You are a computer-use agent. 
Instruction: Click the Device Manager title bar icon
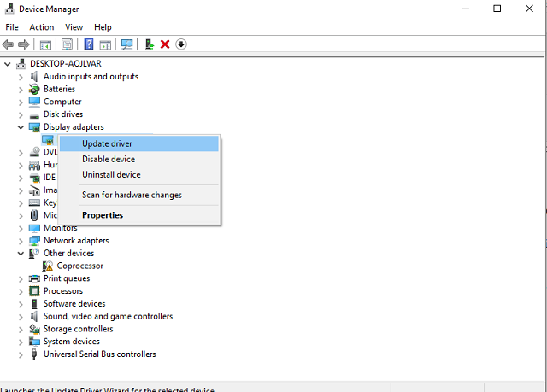tap(9, 9)
